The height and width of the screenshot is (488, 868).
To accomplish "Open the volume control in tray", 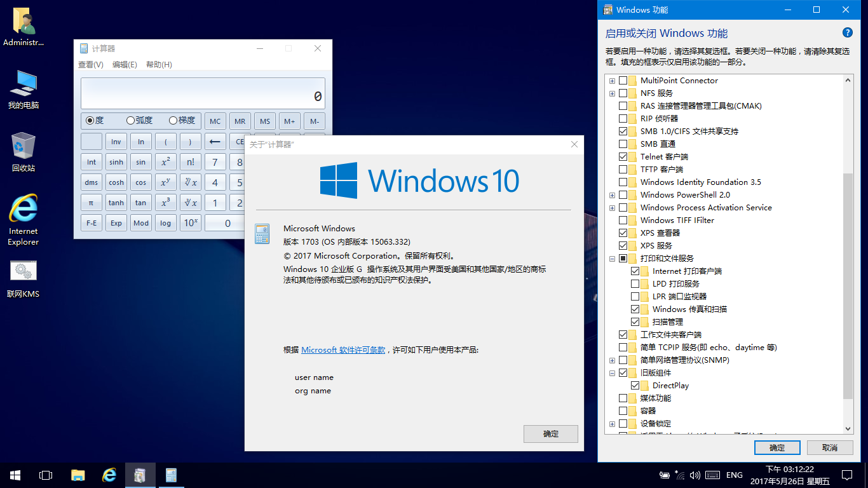I will [695, 475].
